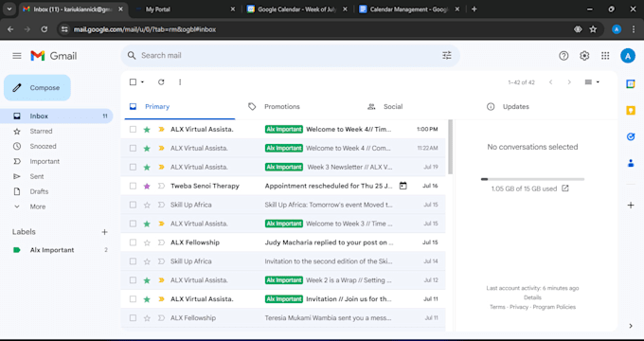
Task: Open select dropdown arrow beside checkbox
Action: (x=142, y=82)
